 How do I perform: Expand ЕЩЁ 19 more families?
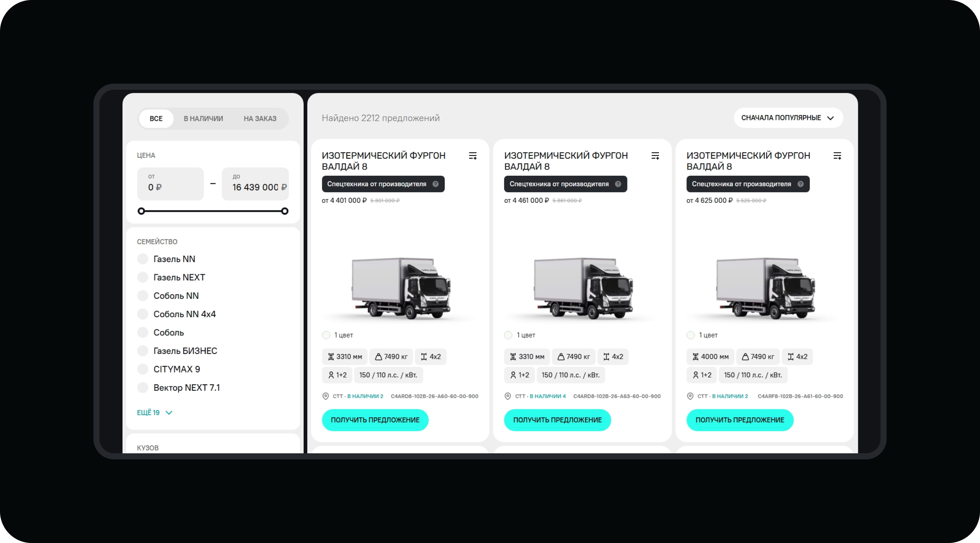(x=154, y=413)
